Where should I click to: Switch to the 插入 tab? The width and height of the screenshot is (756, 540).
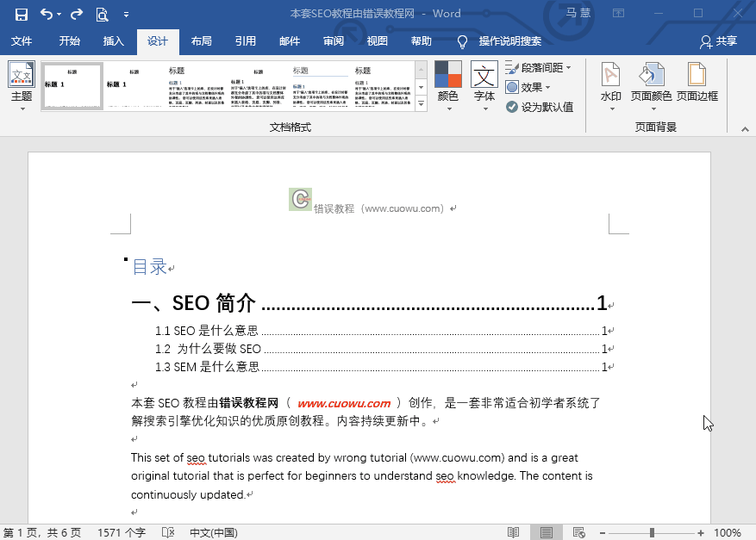click(x=114, y=41)
